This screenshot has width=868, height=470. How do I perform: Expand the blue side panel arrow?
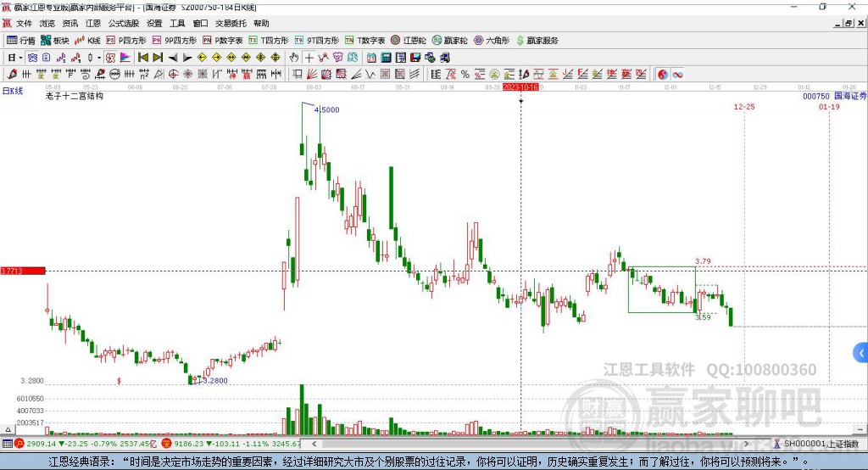tap(861, 353)
